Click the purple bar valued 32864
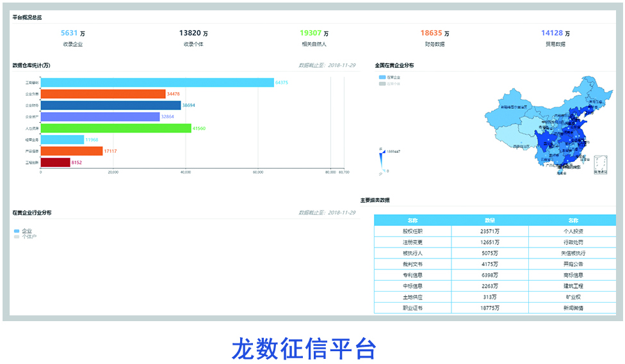 (x=100, y=116)
